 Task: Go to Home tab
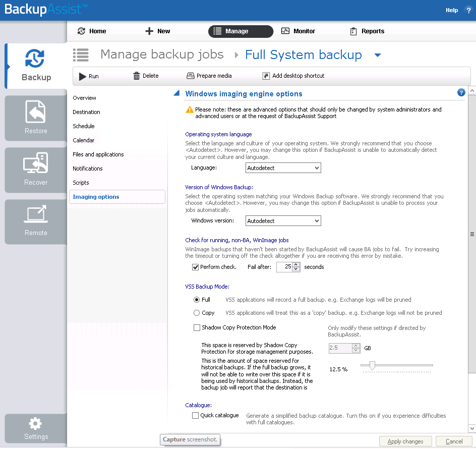click(x=92, y=31)
